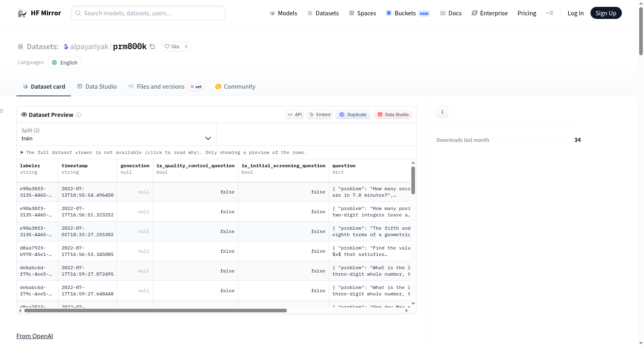Viewport: 644px width, 347px height.
Task: Click the page vertical scrollbar thumb
Action: 641,31
